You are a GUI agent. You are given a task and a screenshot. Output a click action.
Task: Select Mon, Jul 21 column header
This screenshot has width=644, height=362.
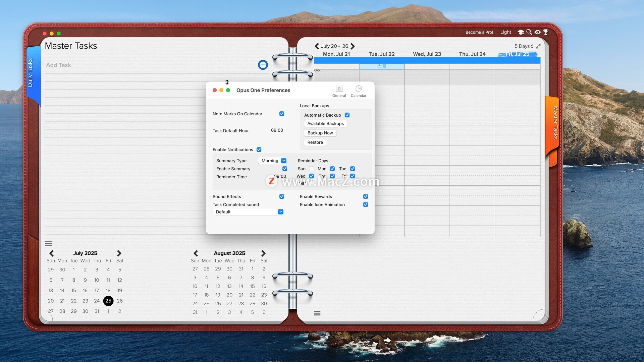coord(336,54)
